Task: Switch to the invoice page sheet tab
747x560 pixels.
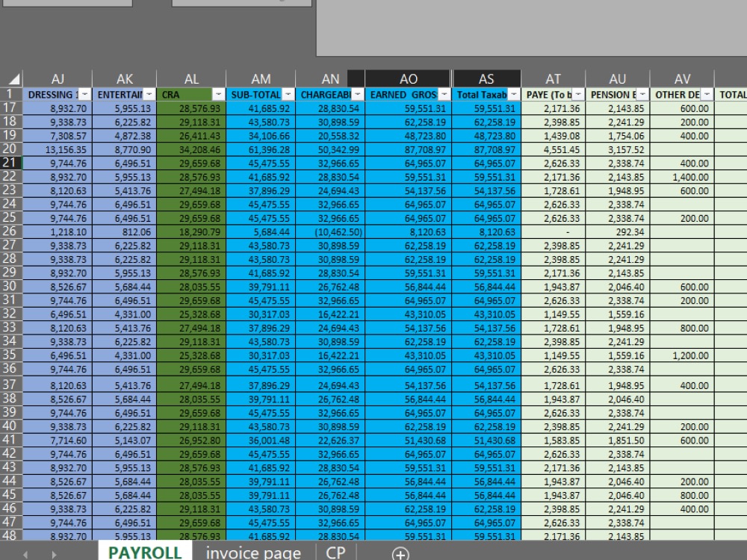Action: point(253,553)
